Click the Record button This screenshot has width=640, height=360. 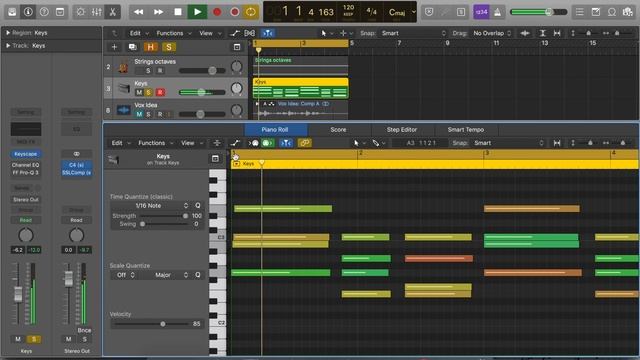coord(217,12)
